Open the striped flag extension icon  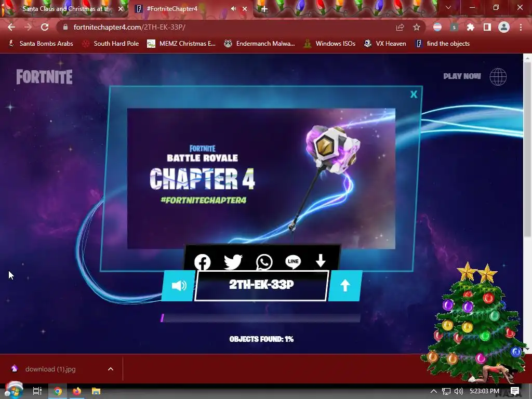437,27
